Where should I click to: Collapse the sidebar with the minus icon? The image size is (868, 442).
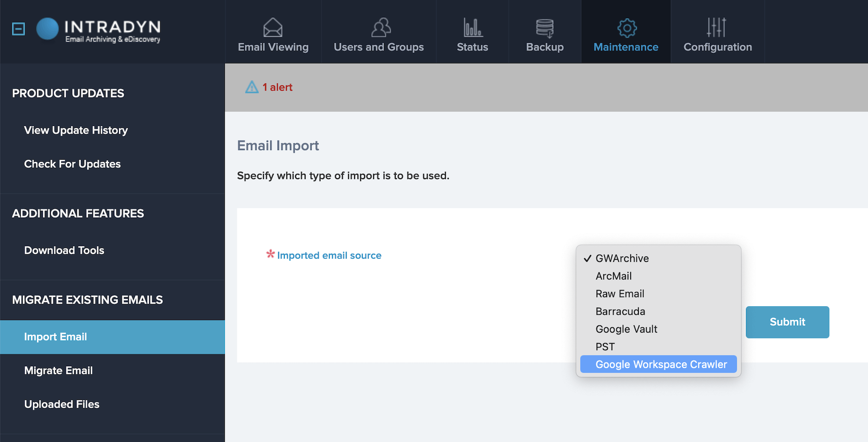[x=18, y=29]
